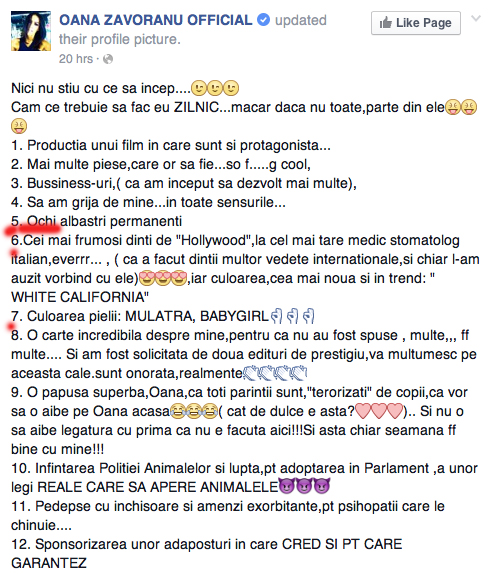Click the Like Page button
Screen dimensions: 490x574
pyautogui.click(x=416, y=23)
